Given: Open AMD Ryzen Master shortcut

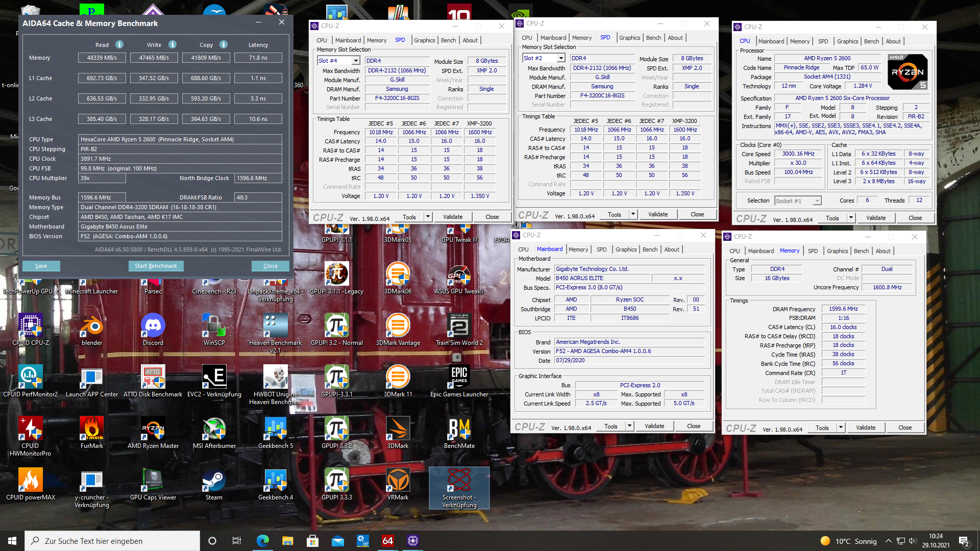Looking at the screenshot, I should pyautogui.click(x=153, y=433).
